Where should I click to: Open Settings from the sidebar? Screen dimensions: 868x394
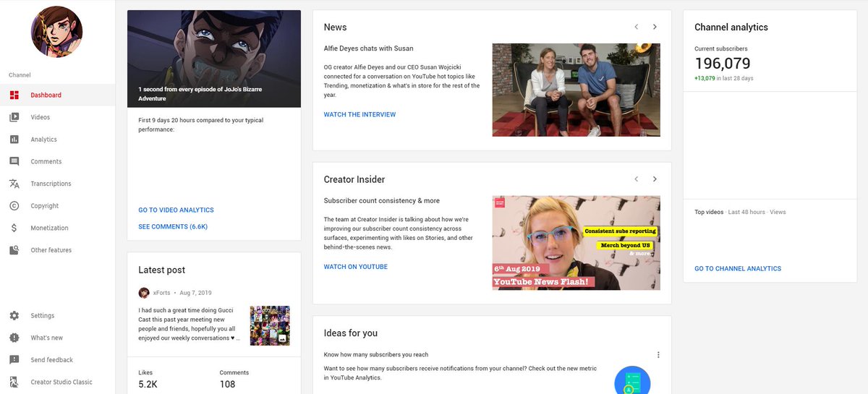[57, 316]
